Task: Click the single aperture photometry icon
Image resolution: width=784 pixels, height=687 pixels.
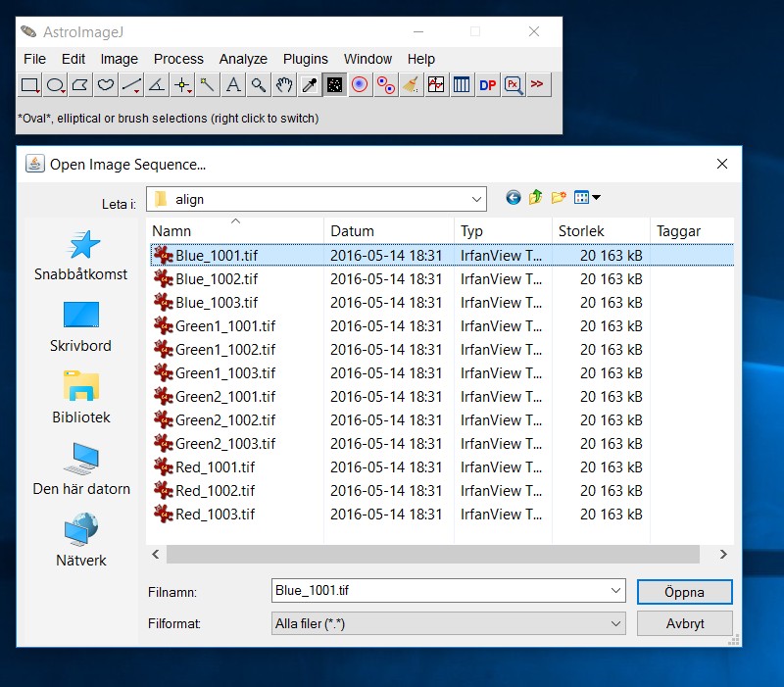Action: 360,84
